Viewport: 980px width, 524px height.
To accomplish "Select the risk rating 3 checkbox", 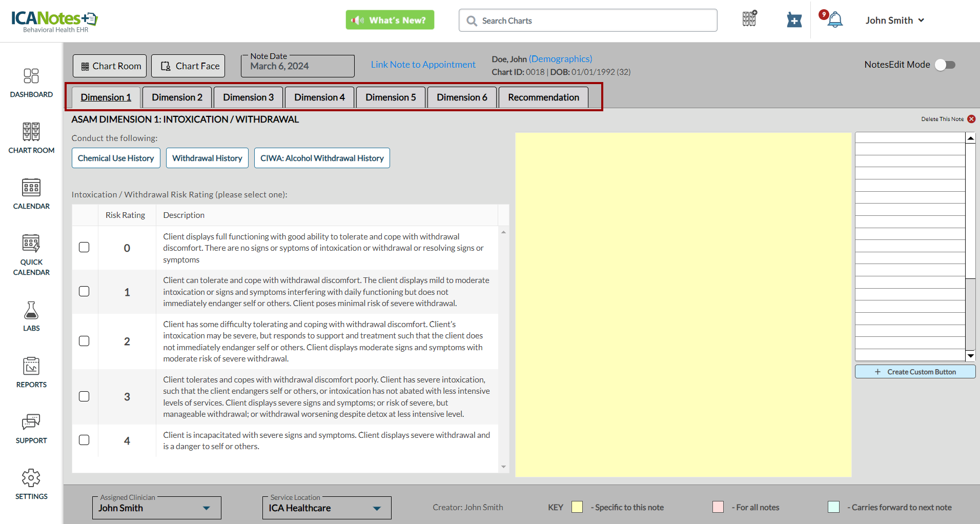I will pos(84,396).
